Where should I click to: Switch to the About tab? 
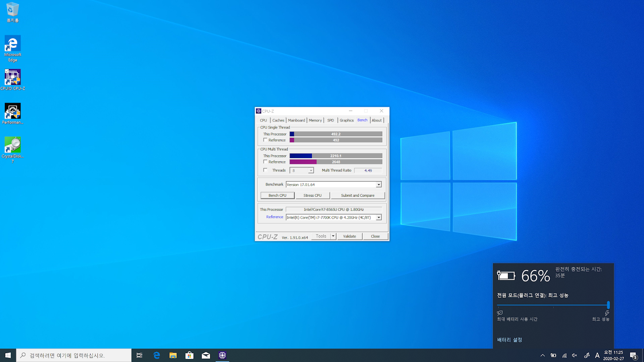[x=377, y=120]
